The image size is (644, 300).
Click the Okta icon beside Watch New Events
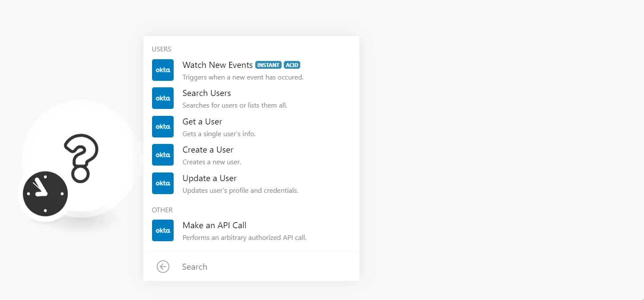(x=163, y=70)
